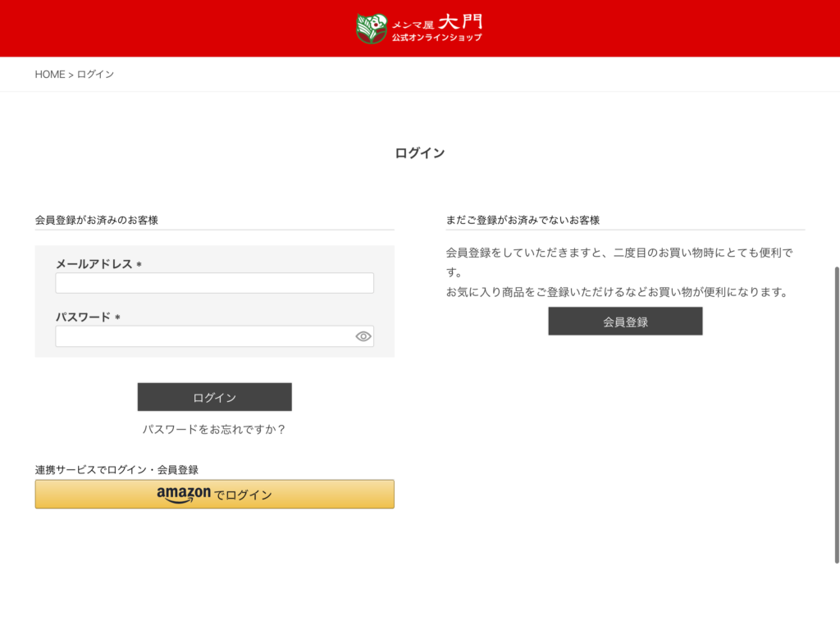Show password using the eye icon
The width and height of the screenshot is (840, 639).
tap(363, 336)
